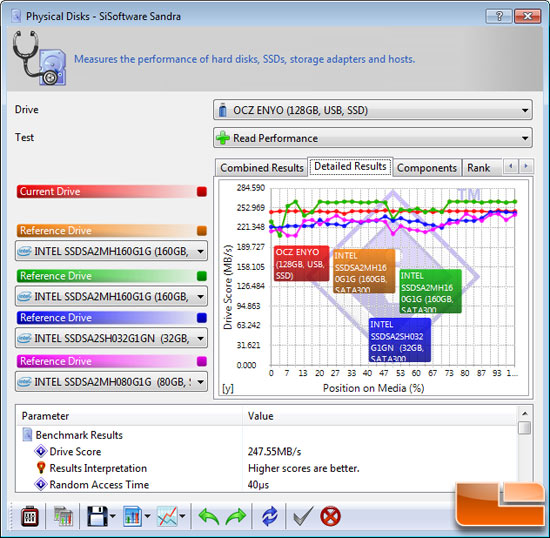Switch to the Rank tab

point(482,168)
